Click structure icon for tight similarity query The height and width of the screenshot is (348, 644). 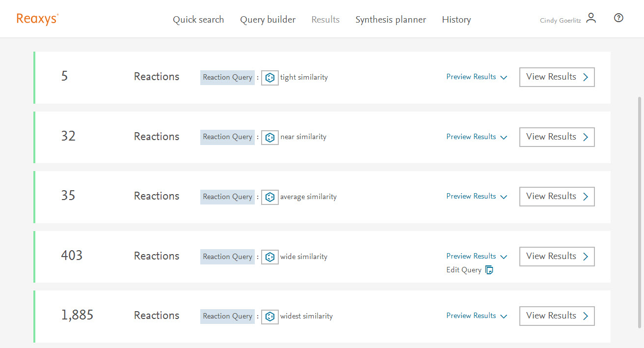click(269, 78)
